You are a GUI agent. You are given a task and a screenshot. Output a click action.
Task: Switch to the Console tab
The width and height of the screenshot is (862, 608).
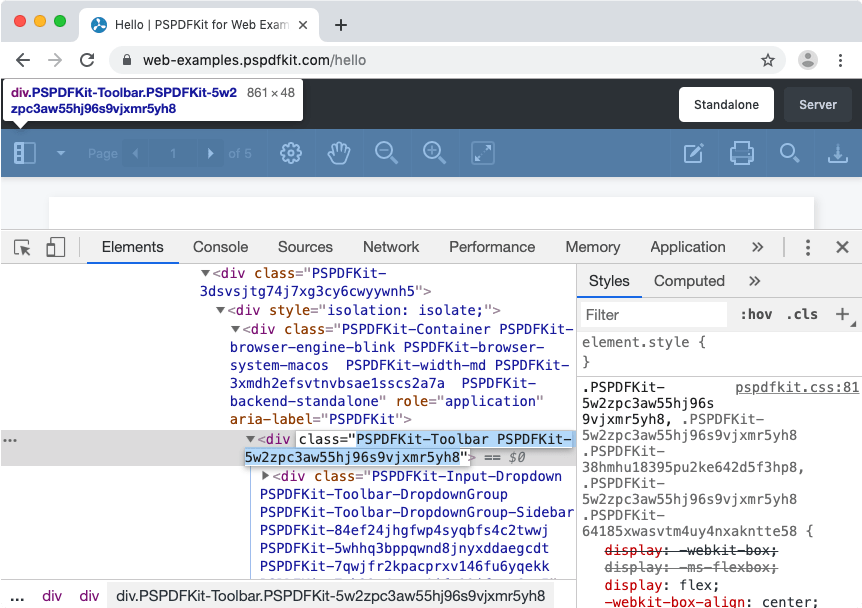pos(220,247)
